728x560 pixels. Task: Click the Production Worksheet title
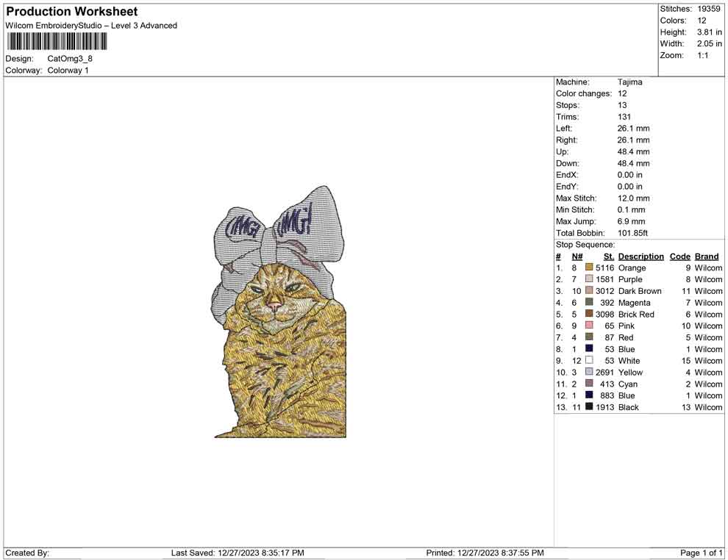pos(71,12)
